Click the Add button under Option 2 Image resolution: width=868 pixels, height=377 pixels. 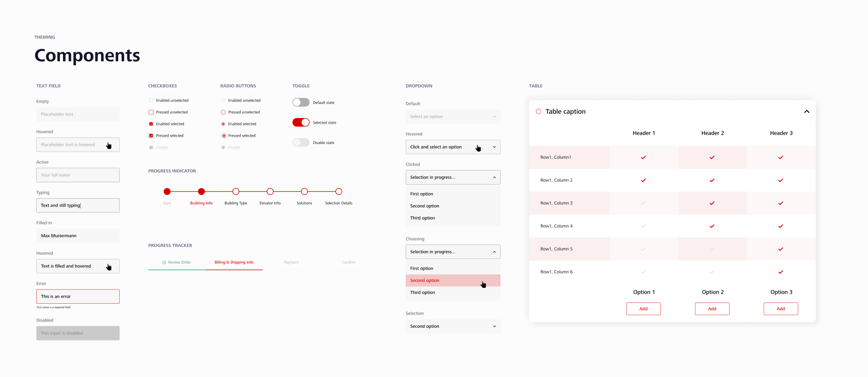point(712,309)
